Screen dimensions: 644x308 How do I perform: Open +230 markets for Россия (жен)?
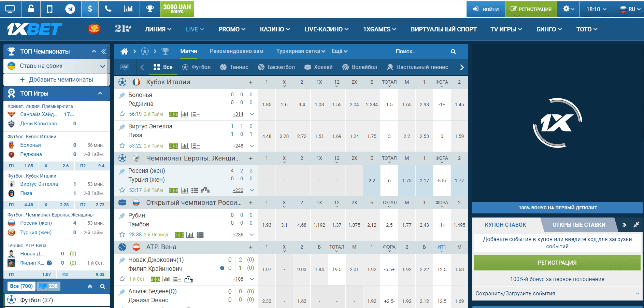(x=238, y=191)
